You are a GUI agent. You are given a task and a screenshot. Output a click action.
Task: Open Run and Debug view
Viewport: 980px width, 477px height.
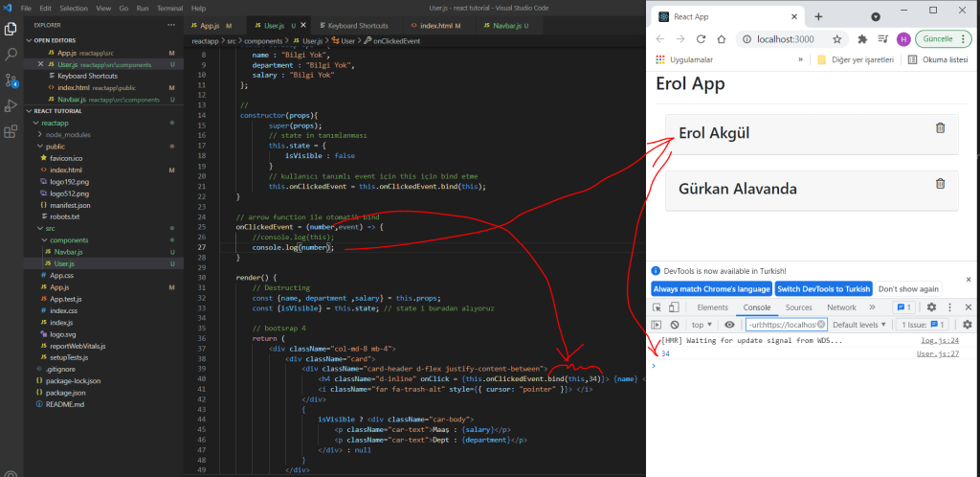point(11,105)
